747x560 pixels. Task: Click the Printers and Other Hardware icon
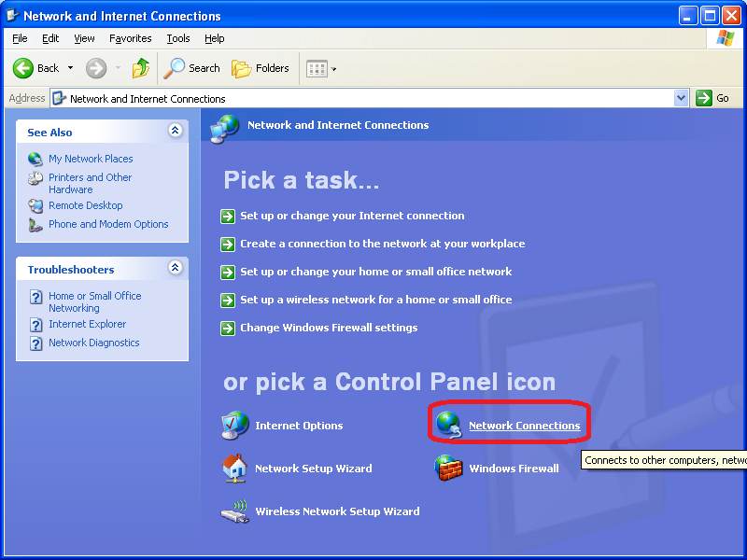[35, 178]
